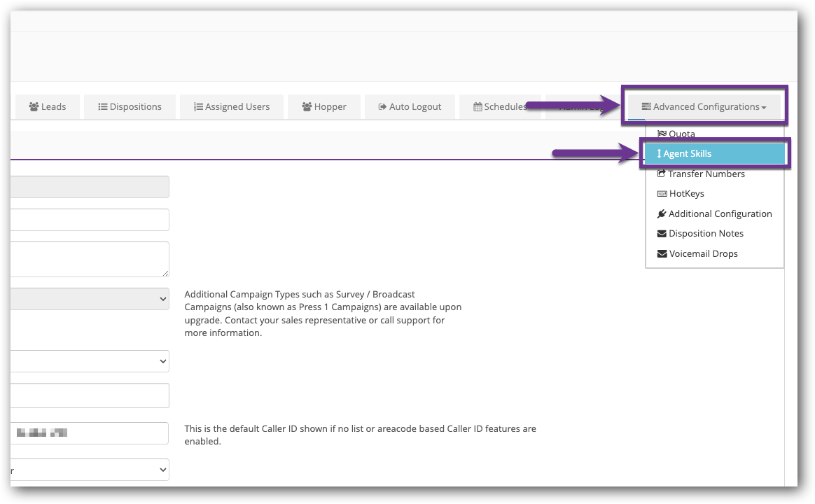Open the Leads tab
The height and width of the screenshot is (504, 815).
[x=48, y=106]
